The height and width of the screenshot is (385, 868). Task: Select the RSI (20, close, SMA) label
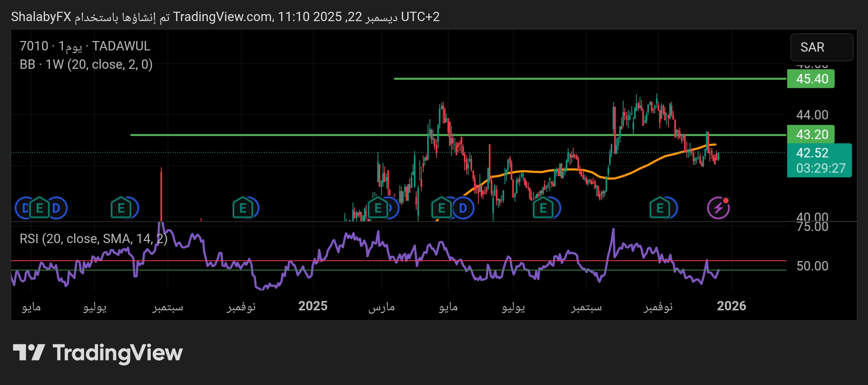tap(93, 239)
